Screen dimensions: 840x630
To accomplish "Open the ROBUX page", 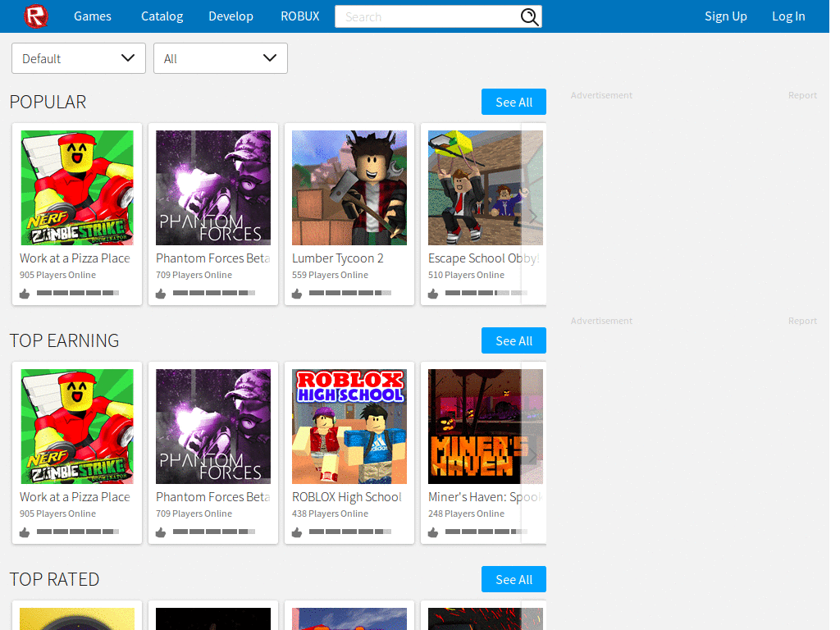I will click(300, 16).
